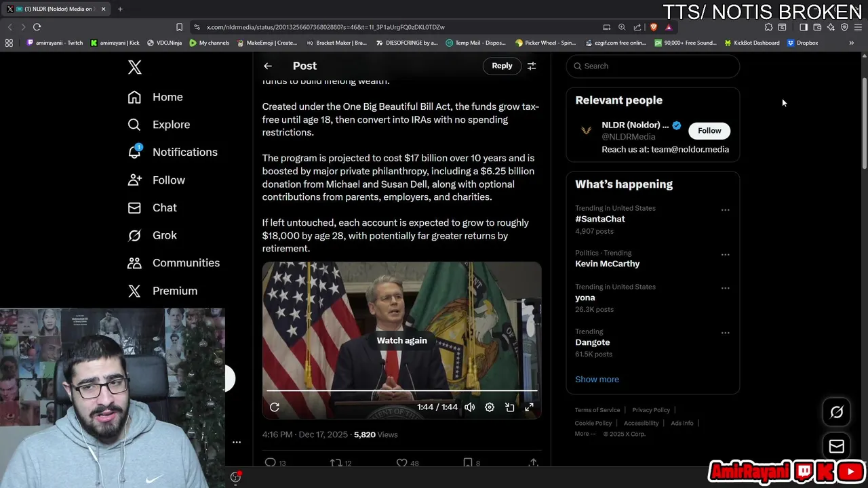Open Accessibility footer link
Viewport: 868px width, 488px height.
641,423
